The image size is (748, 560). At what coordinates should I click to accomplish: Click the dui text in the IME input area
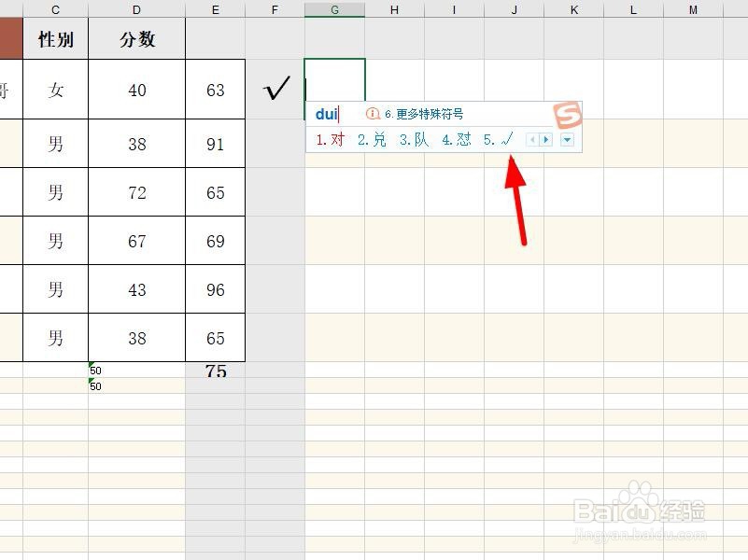(x=326, y=113)
